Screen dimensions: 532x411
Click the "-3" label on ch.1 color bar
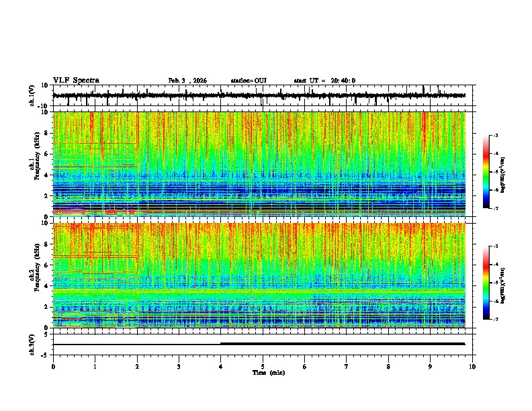pos(495,135)
